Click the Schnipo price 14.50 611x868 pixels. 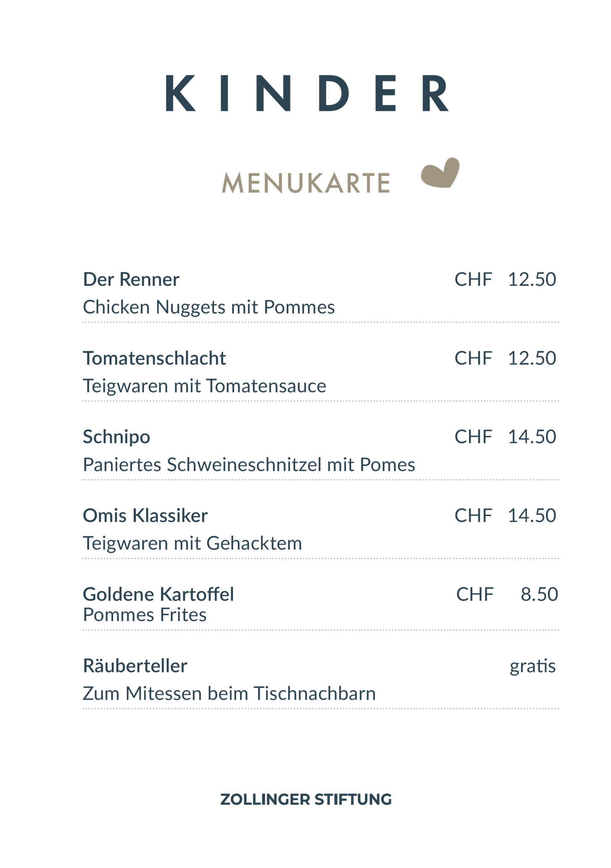point(532,437)
